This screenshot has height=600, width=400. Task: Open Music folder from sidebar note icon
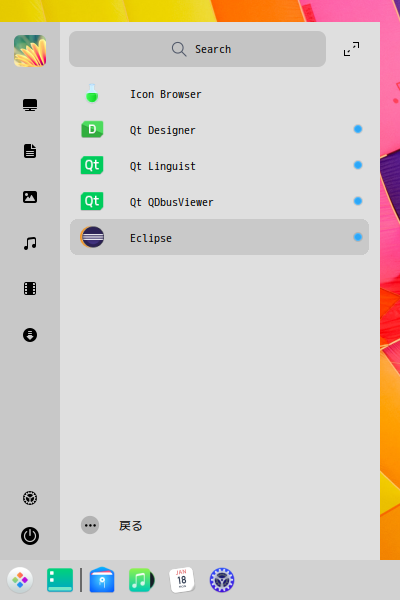coord(30,243)
